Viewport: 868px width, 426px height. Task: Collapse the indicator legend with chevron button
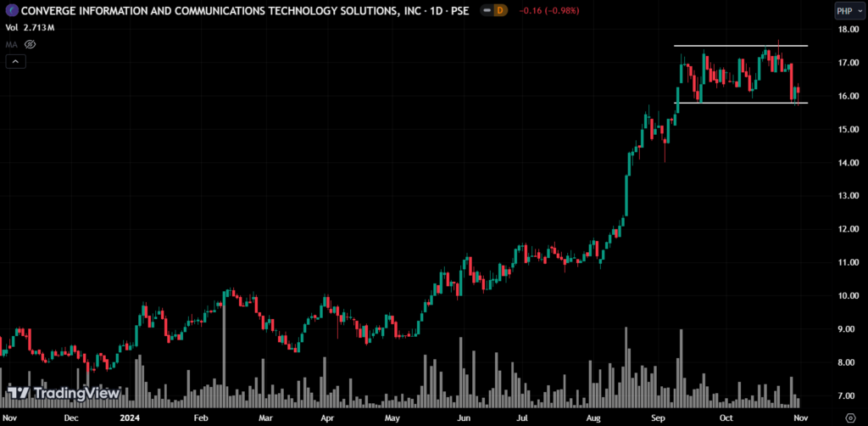click(15, 61)
